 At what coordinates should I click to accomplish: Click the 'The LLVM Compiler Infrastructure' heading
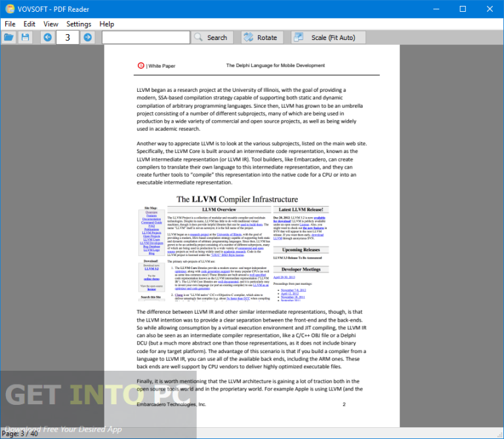[x=237, y=199]
